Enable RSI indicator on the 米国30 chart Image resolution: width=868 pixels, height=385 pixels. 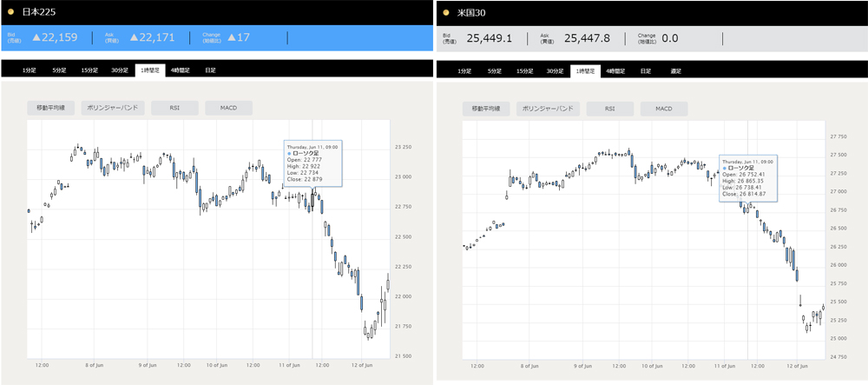tap(609, 110)
